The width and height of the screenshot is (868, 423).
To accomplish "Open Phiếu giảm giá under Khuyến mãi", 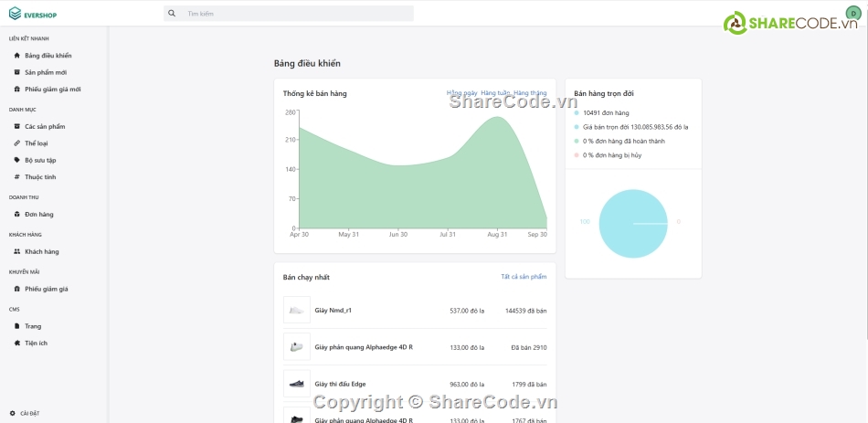I will (x=47, y=289).
